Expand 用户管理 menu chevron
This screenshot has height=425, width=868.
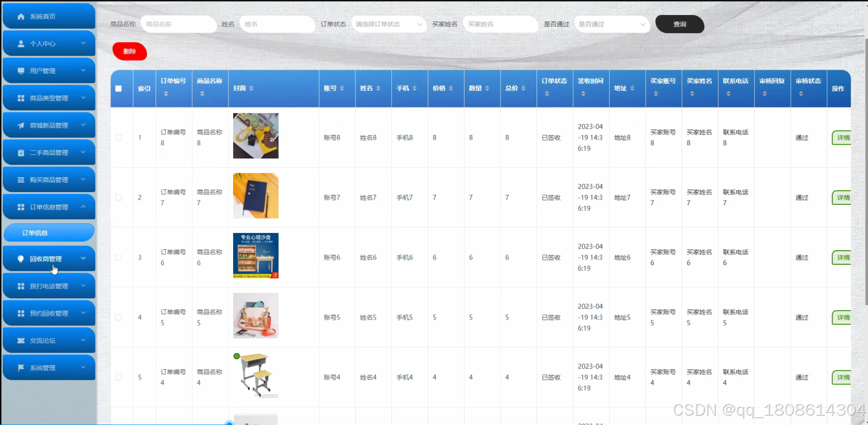83,70
